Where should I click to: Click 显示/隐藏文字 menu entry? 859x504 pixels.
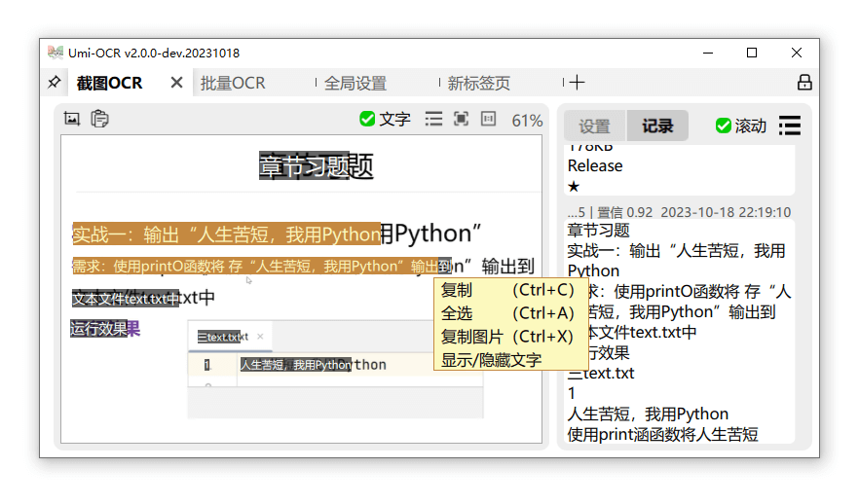tap(491, 360)
